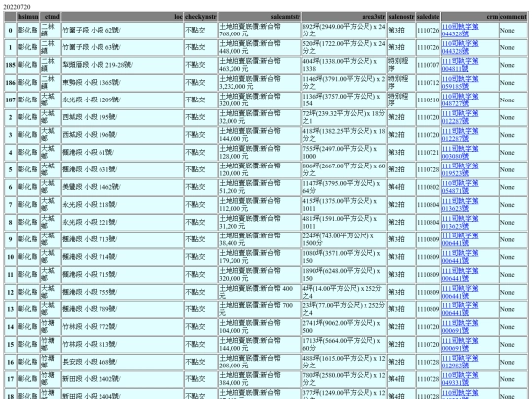Screen dimensions: 532x399
Task: Click area cell containing 2949.00 in row 0
Action: pyautogui.click(x=344, y=30)
